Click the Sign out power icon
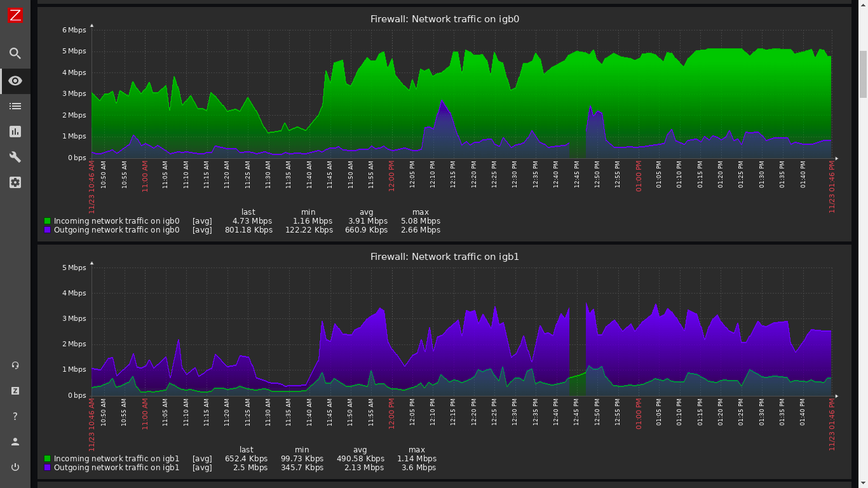868x488 pixels. point(15,467)
